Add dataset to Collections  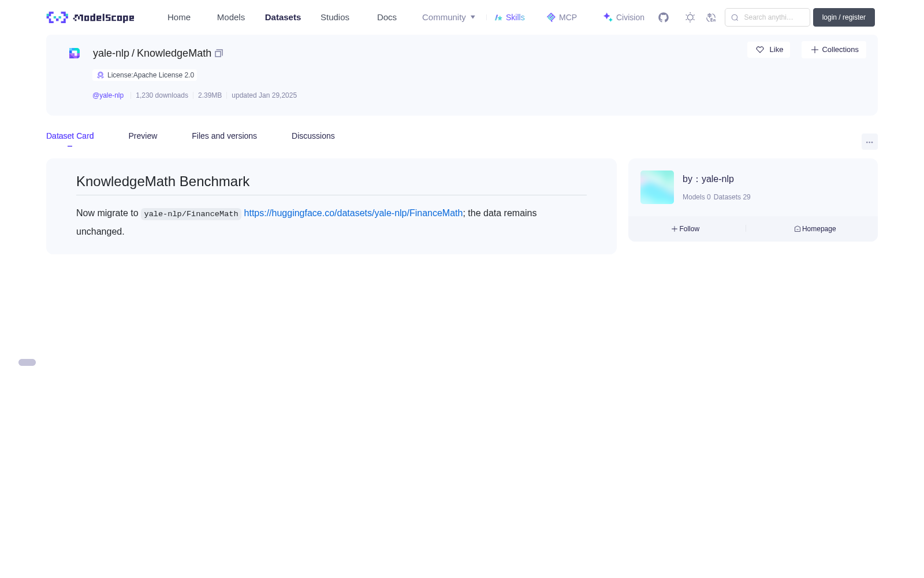(x=834, y=50)
